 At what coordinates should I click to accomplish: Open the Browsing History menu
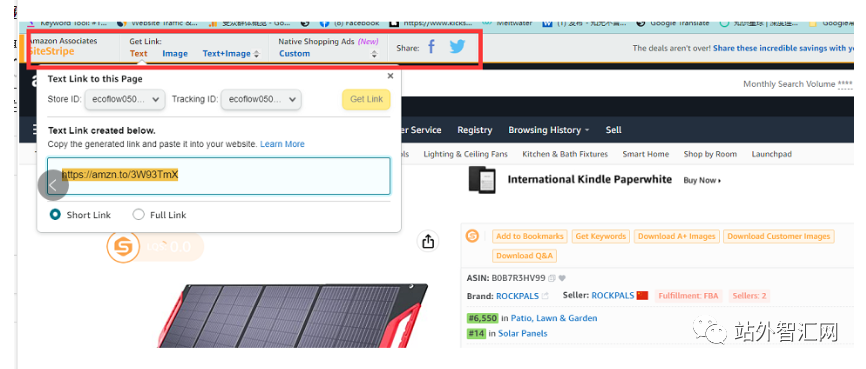pyautogui.click(x=548, y=130)
